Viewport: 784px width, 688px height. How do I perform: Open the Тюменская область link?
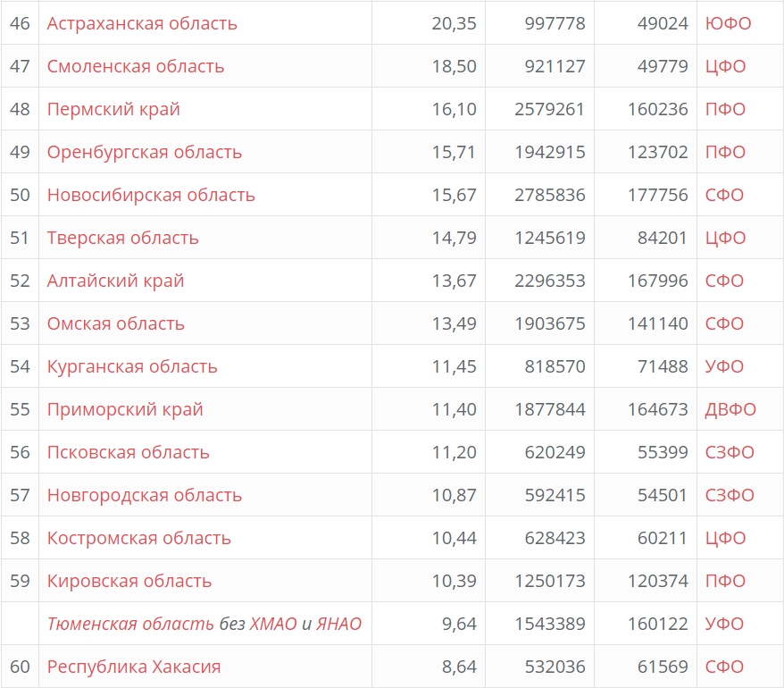click(x=130, y=624)
